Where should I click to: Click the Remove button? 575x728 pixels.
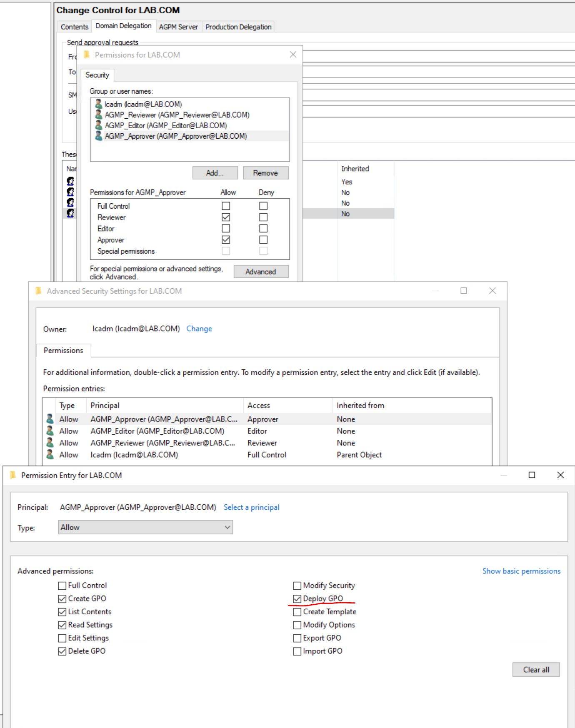coord(265,173)
